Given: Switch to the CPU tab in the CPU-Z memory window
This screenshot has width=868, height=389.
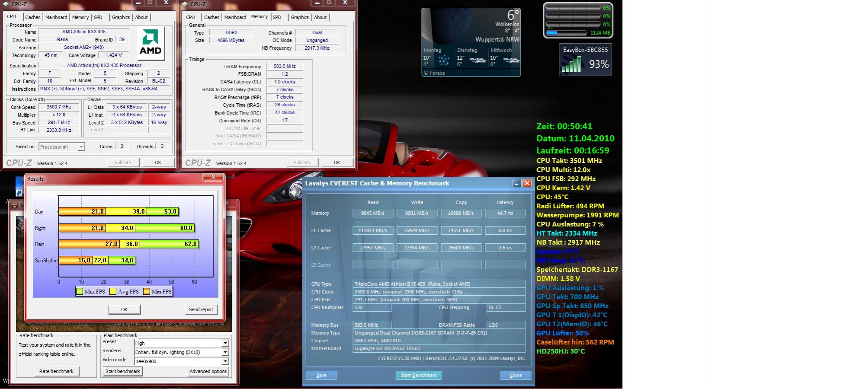Looking at the screenshot, I should click(190, 17).
